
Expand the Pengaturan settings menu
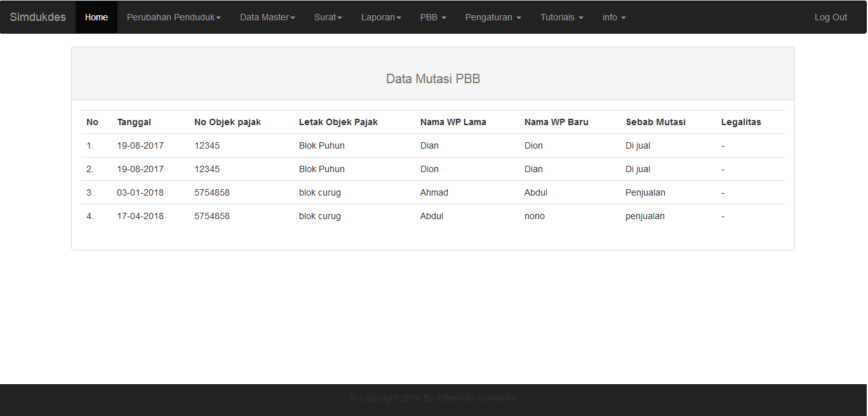(x=493, y=17)
